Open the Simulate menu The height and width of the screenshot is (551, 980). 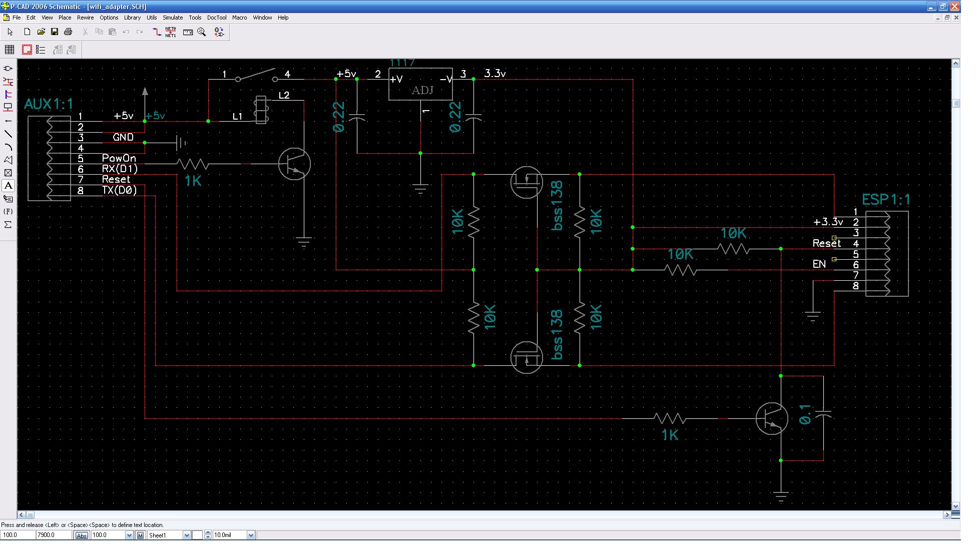173,18
